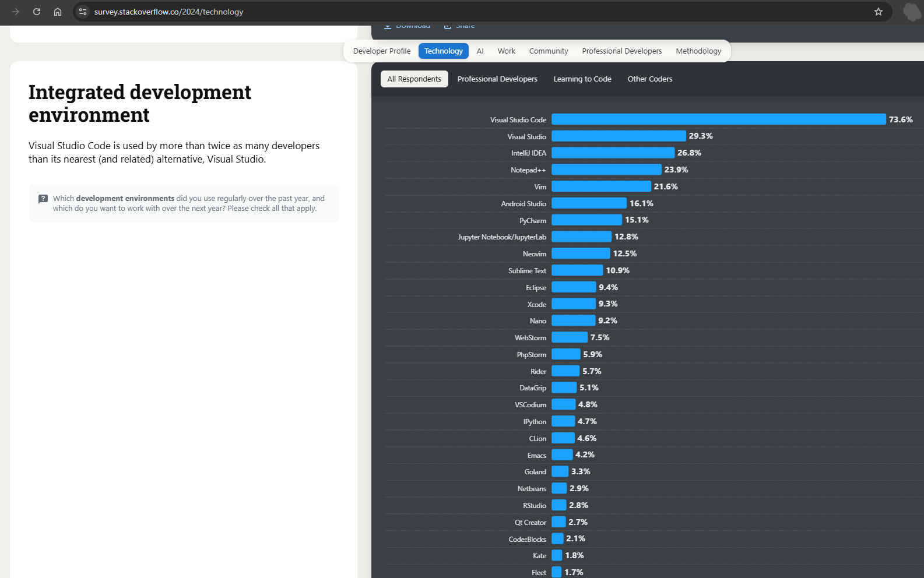Go to the browser home page icon
Viewport: 924px width, 578px height.
(58, 12)
